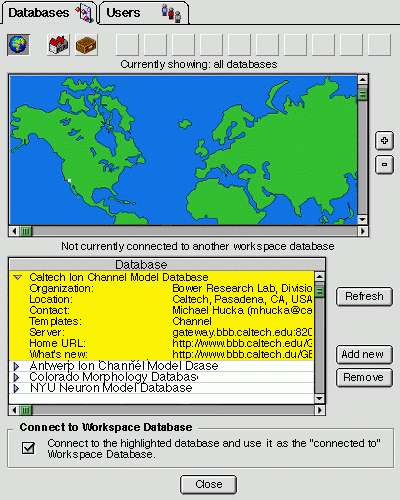Screen dimensions: 400x500
Task: Select the Colorado Morphology Database row text
Action: click(x=114, y=377)
